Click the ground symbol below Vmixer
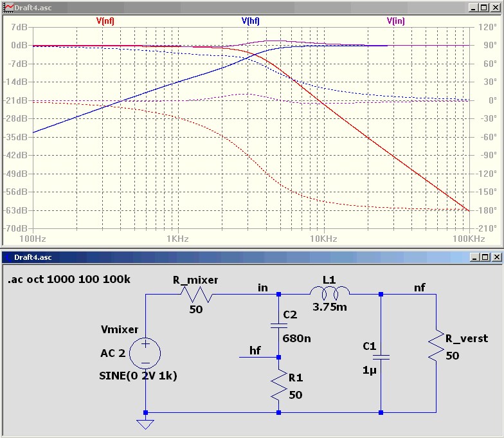The height and width of the screenshot is (438, 504). (145, 424)
